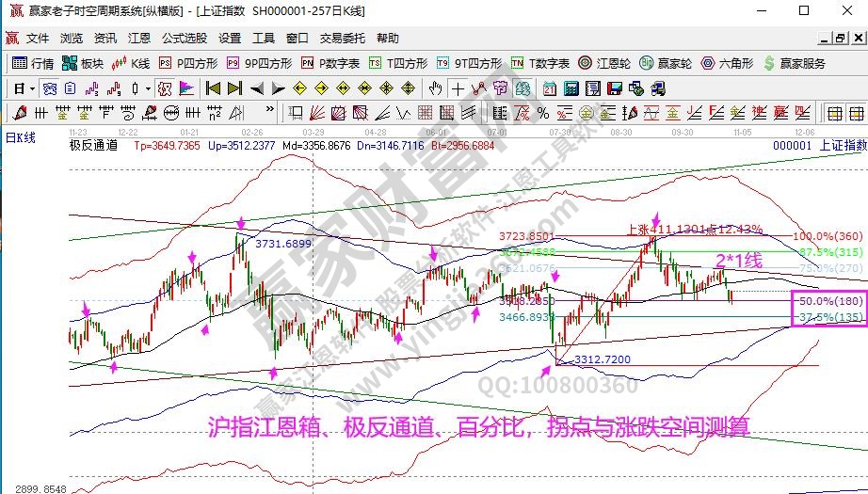Open the 公式选股 menu

tap(184, 39)
